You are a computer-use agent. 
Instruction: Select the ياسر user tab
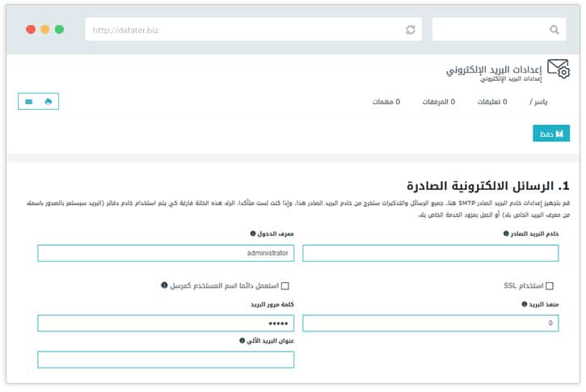(x=538, y=102)
